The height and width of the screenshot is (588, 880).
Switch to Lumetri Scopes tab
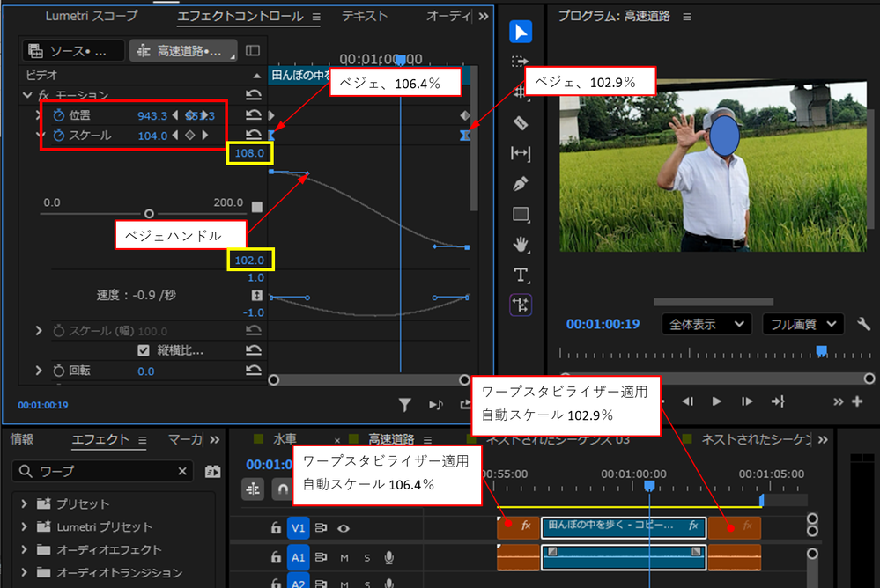[92, 16]
